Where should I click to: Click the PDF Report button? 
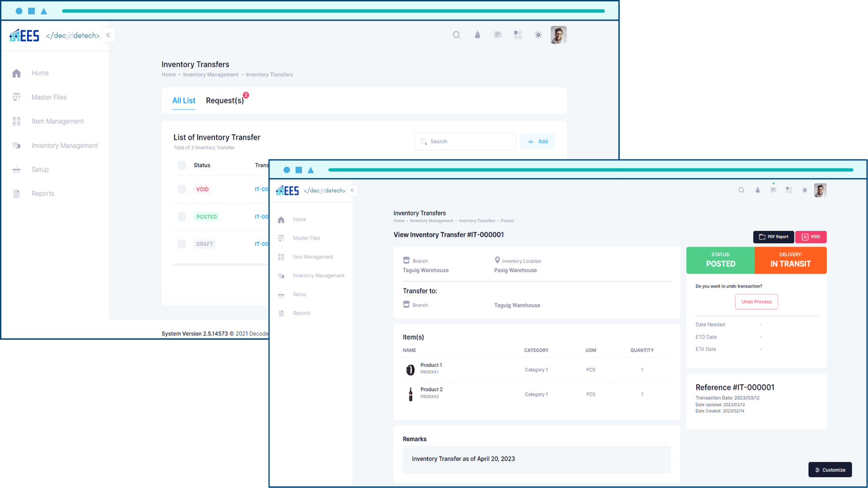774,237
